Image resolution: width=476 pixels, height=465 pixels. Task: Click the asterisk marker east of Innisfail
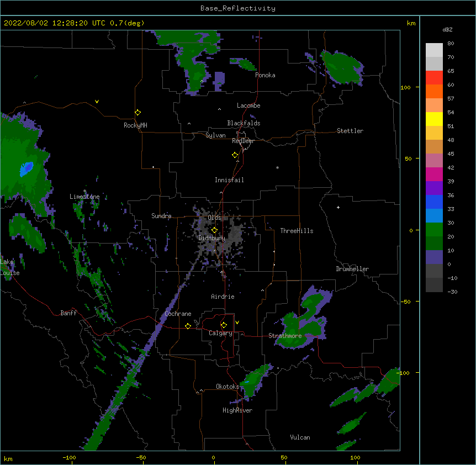pyautogui.click(x=277, y=167)
